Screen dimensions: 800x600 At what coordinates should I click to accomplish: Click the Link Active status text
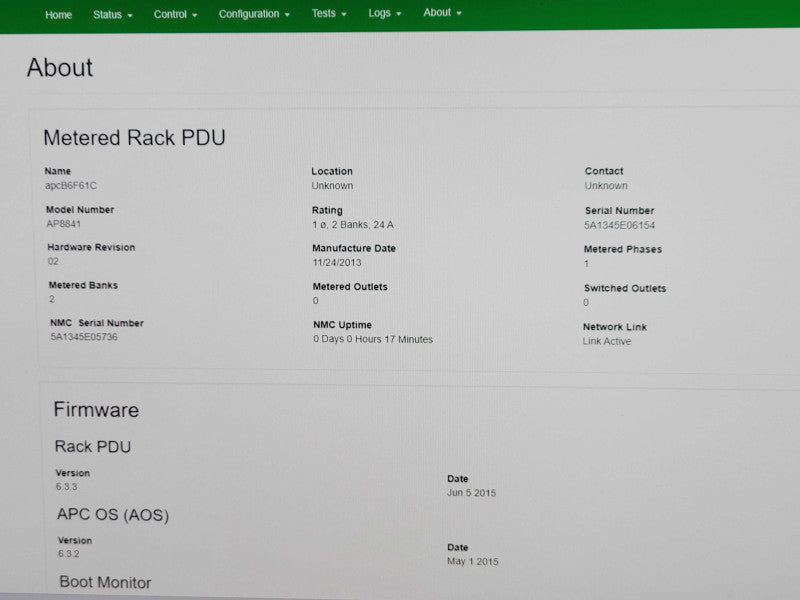(607, 341)
